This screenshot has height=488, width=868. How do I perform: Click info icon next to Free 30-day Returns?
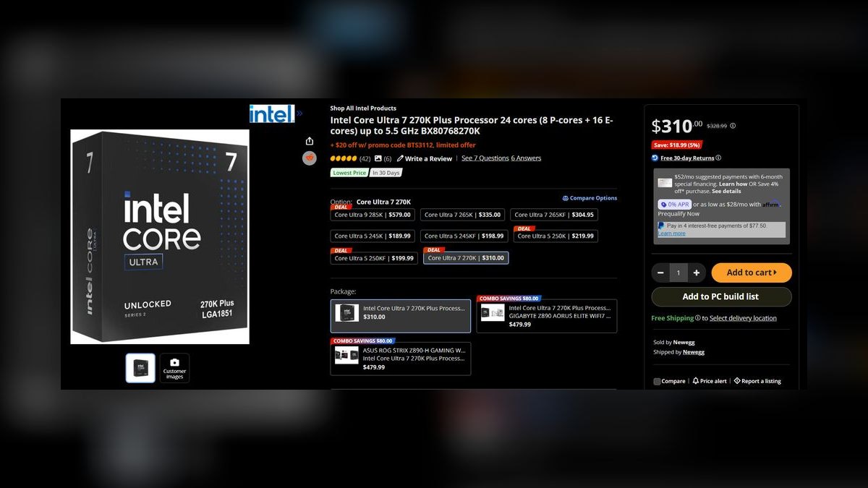[x=718, y=158]
